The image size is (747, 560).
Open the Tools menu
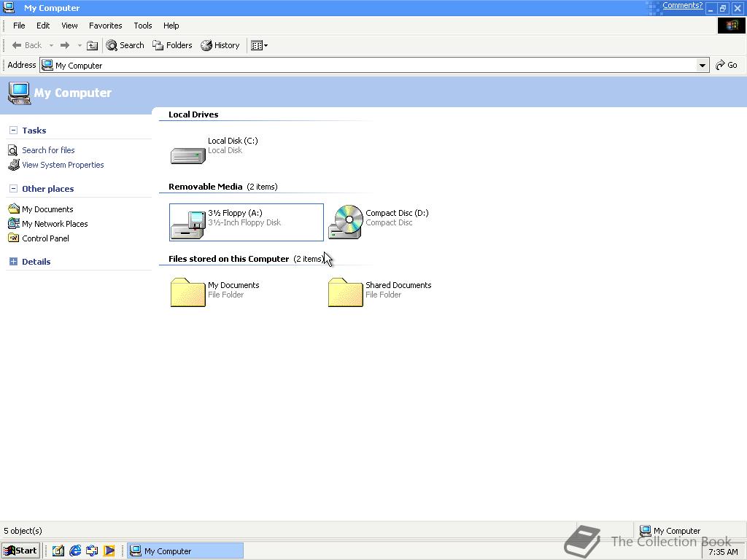(x=143, y=26)
